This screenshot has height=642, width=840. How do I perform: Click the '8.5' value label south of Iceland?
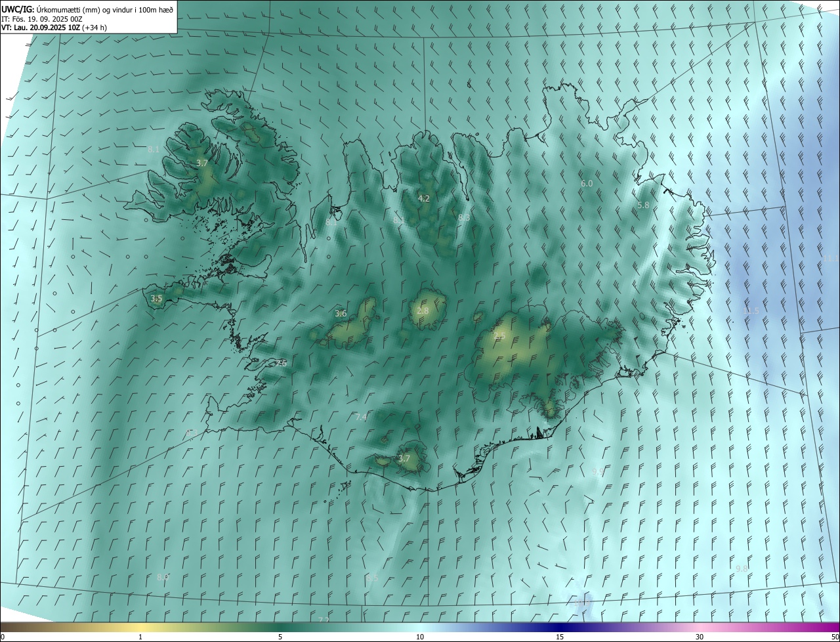[372, 578]
